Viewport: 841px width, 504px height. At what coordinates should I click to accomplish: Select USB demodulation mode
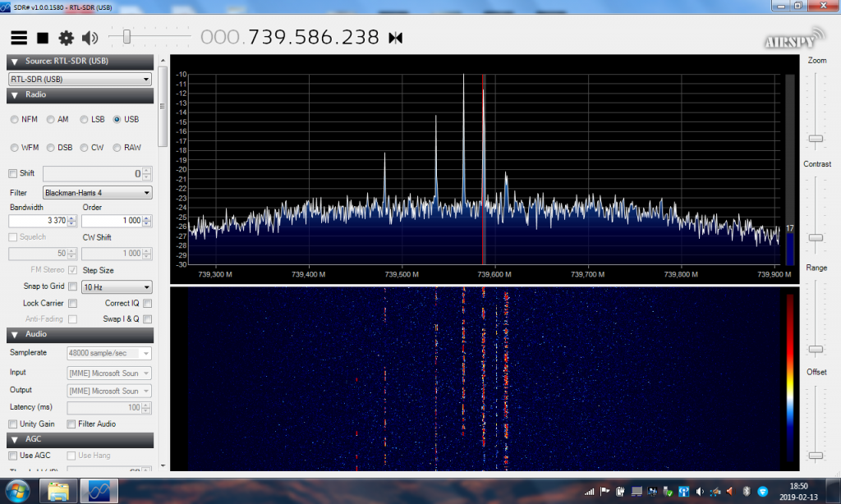[x=117, y=120]
